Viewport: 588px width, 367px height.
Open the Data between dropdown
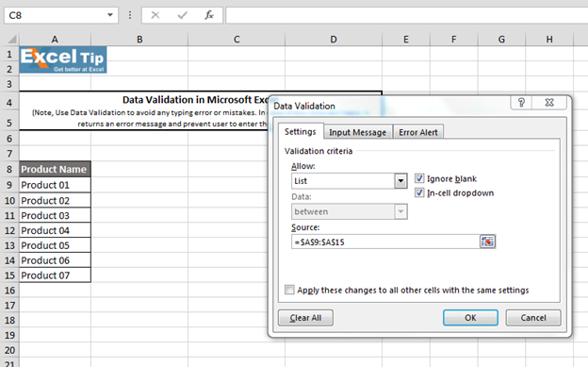400,211
